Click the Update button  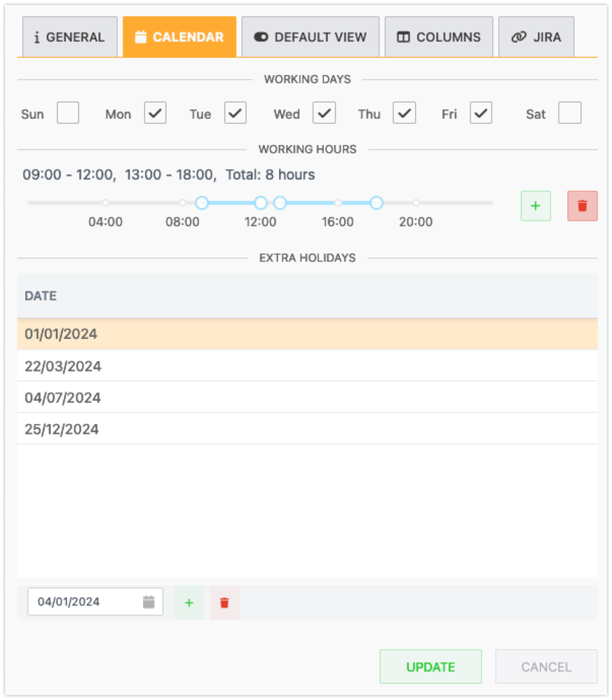(x=430, y=666)
